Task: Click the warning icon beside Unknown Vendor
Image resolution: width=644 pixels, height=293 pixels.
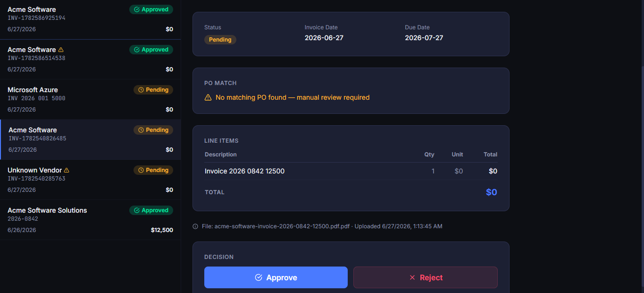Action: 67,170
